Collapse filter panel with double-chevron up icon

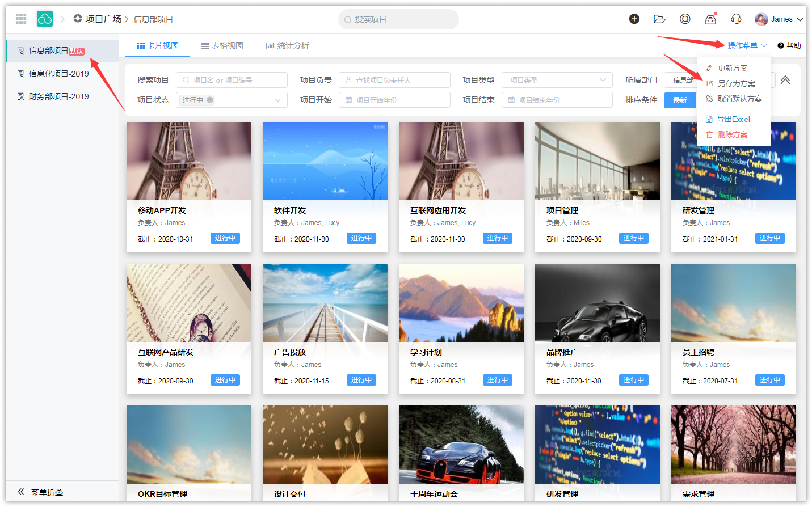tap(785, 80)
